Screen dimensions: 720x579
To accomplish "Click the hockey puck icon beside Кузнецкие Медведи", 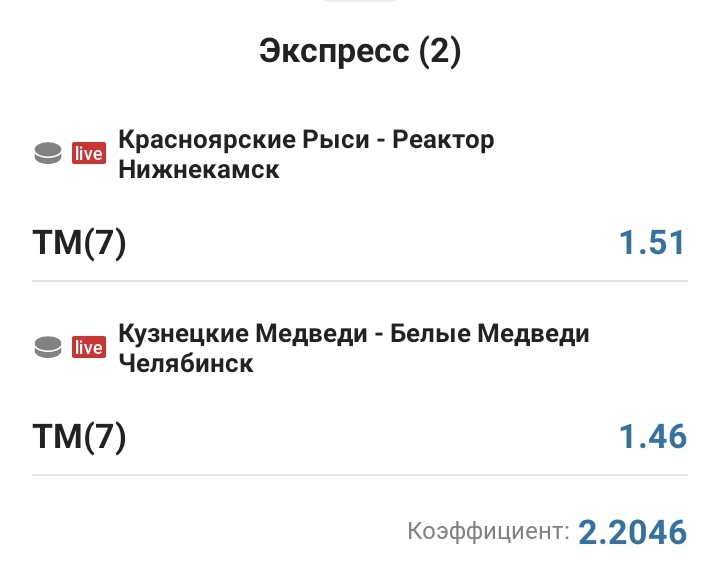I will tap(47, 347).
